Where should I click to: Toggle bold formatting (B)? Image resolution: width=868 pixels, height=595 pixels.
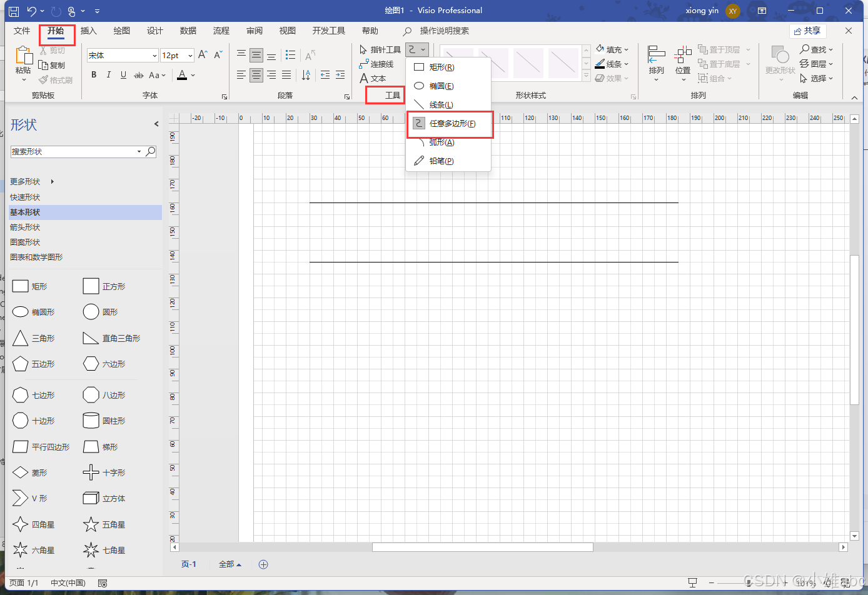click(94, 75)
